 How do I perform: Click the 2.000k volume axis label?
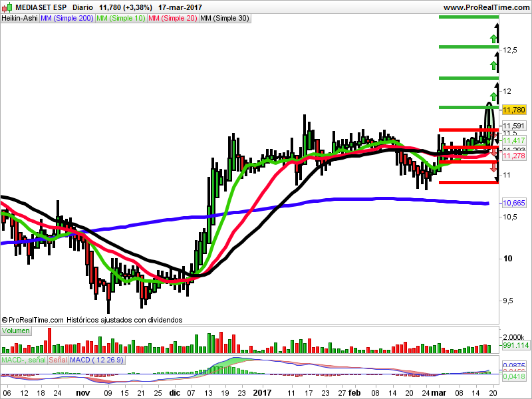[x=513, y=337]
